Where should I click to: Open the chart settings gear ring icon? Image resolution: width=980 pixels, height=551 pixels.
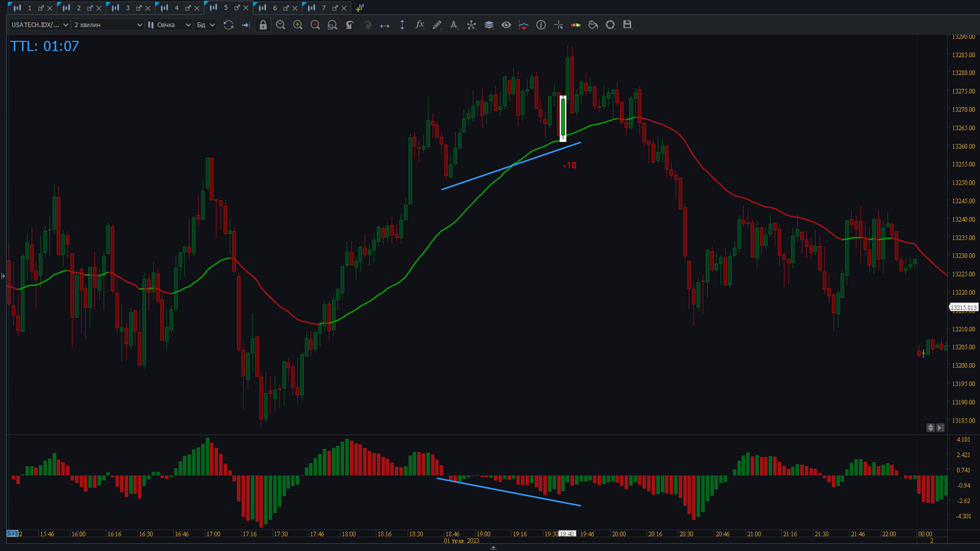click(610, 25)
